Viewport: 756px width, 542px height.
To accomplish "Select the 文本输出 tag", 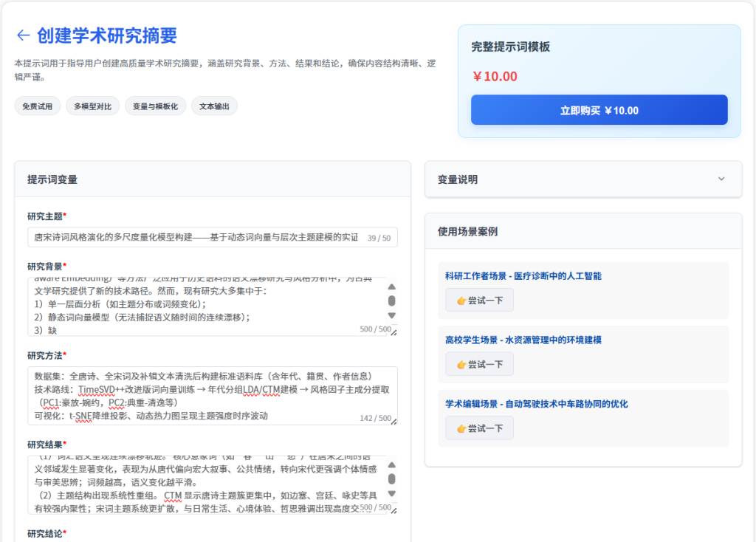I will pos(214,106).
